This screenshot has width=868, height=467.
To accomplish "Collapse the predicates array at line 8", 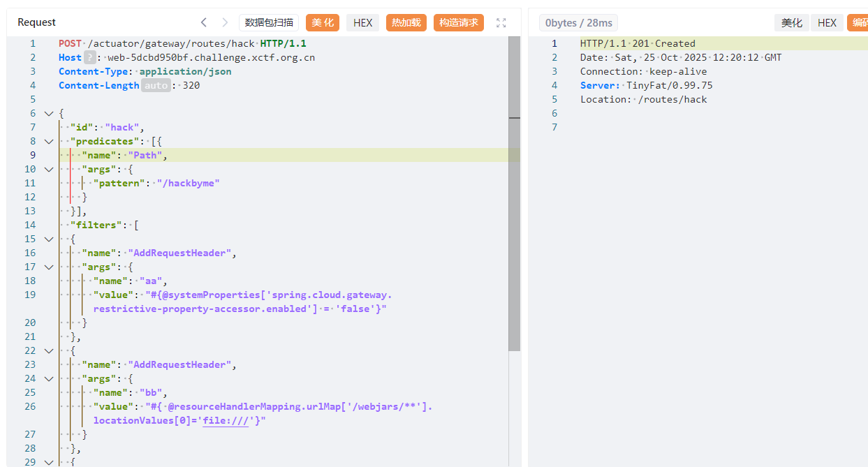I will click(x=48, y=141).
